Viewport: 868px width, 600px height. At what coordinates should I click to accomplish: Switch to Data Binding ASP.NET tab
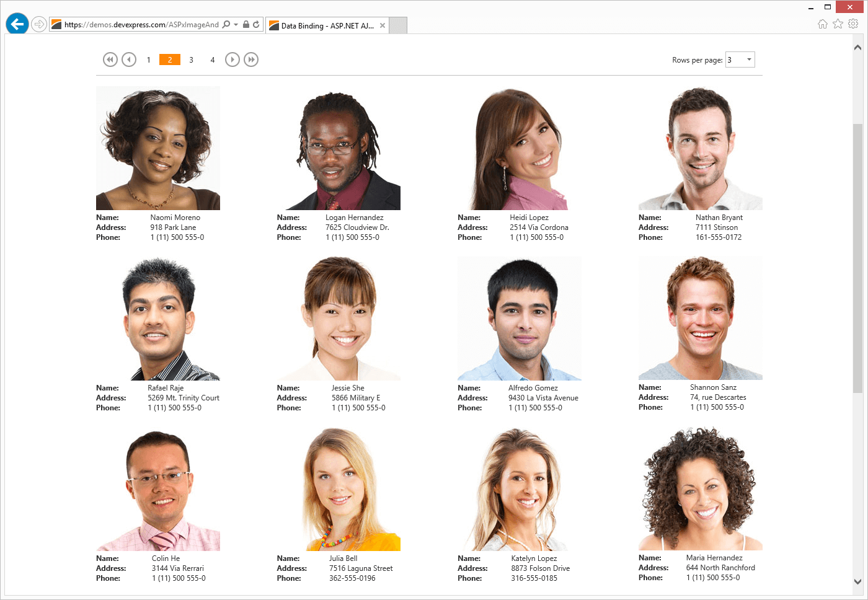[322, 25]
